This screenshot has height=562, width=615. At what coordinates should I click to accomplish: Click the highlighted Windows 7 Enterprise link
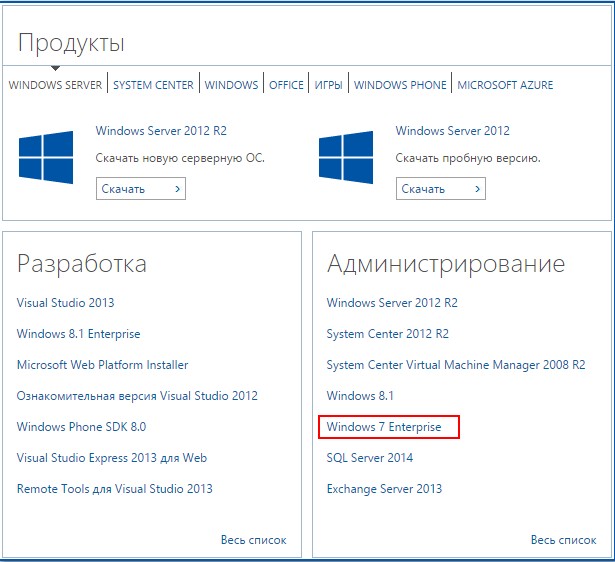click(384, 427)
